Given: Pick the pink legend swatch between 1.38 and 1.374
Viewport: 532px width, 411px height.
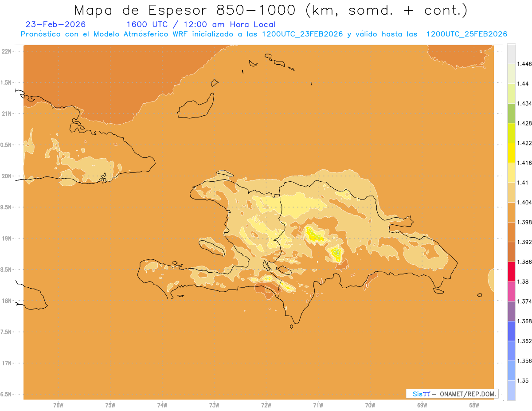Looking at the screenshot, I should click(x=511, y=291).
